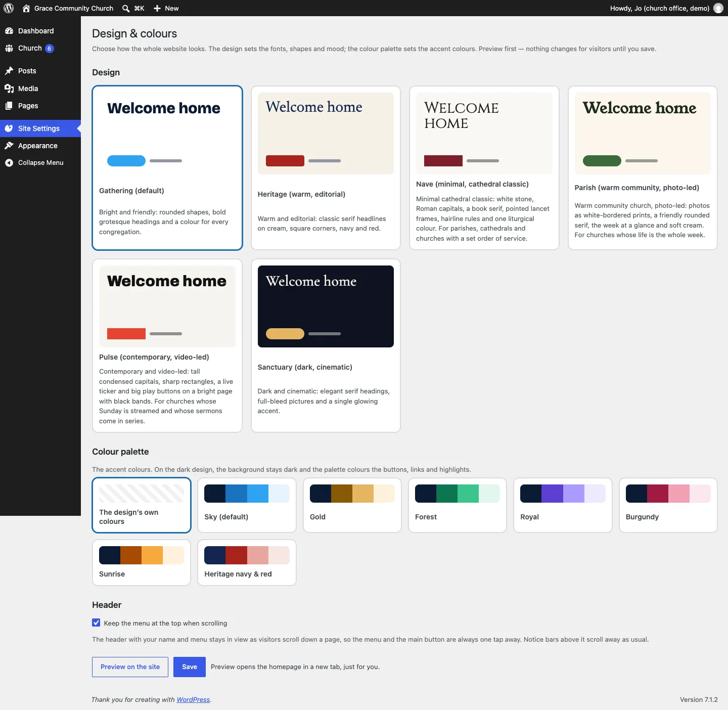This screenshot has width=728, height=710.
Task: Click the WordPress logo icon
Action: (9, 8)
